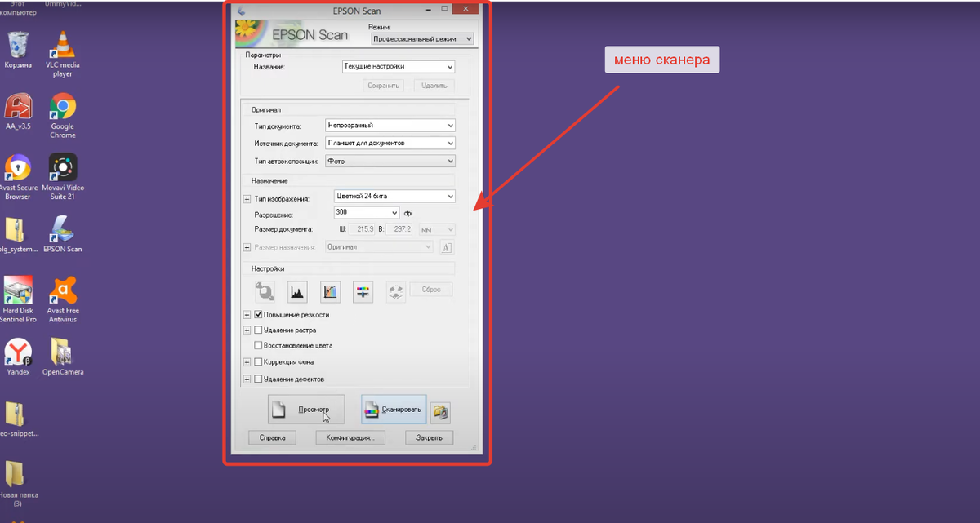
Task: Open AA_v3.5 desktop shortcut
Action: click(18, 113)
